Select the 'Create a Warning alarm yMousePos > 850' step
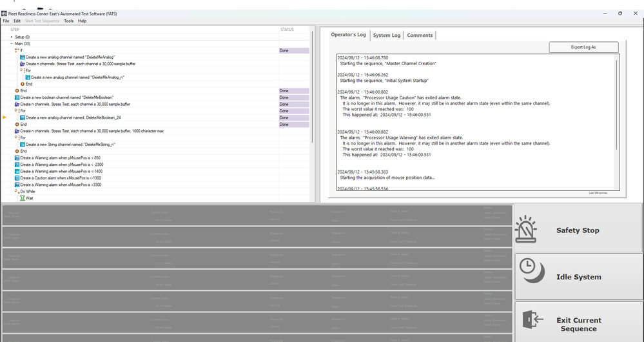 coord(61,158)
